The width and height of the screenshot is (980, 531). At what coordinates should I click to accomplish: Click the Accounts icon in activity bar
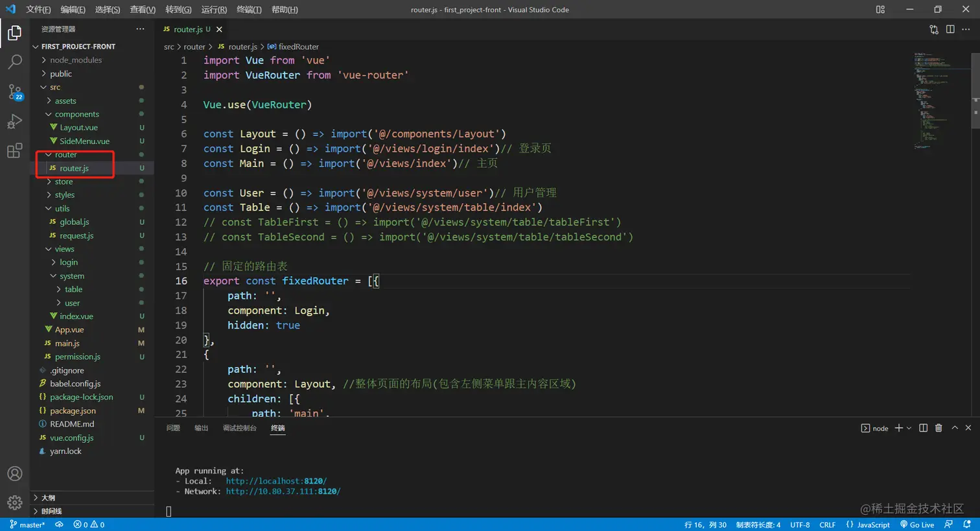click(x=14, y=474)
